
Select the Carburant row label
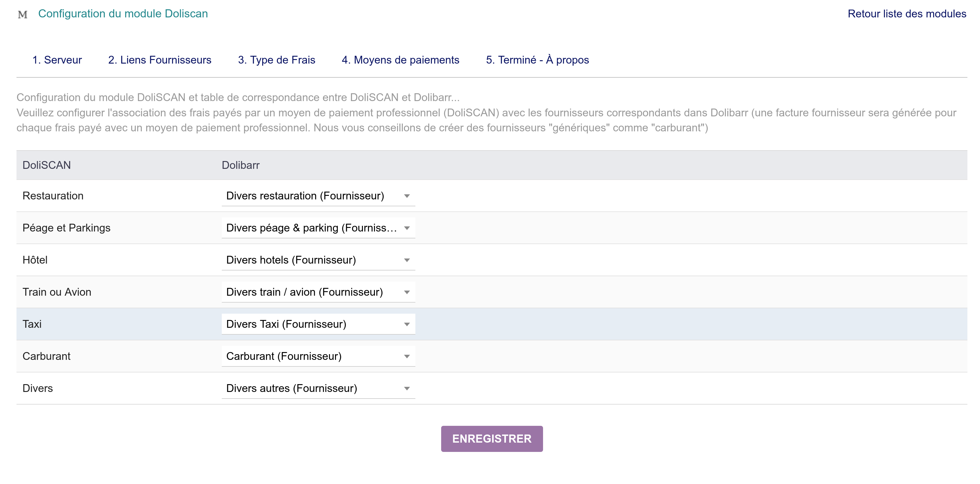point(46,356)
